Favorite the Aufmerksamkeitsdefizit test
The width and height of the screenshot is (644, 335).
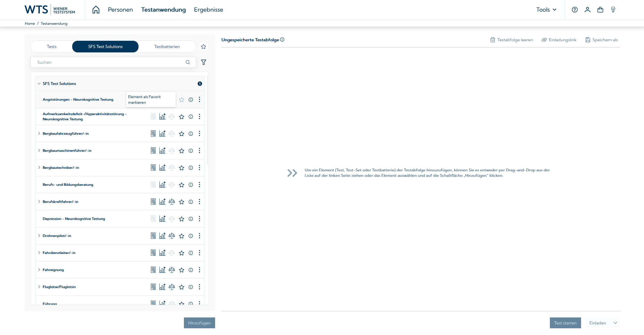coord(182,117)
